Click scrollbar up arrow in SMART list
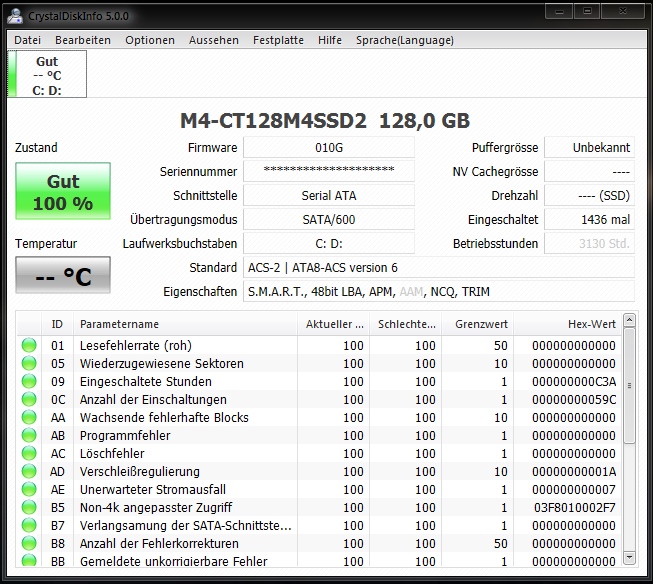 629,320
